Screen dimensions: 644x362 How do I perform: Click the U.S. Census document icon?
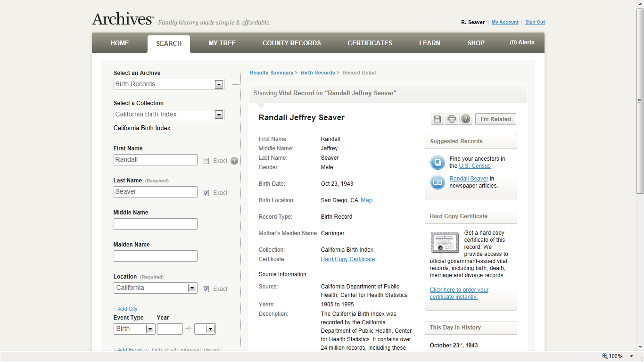tap(438, 163)
